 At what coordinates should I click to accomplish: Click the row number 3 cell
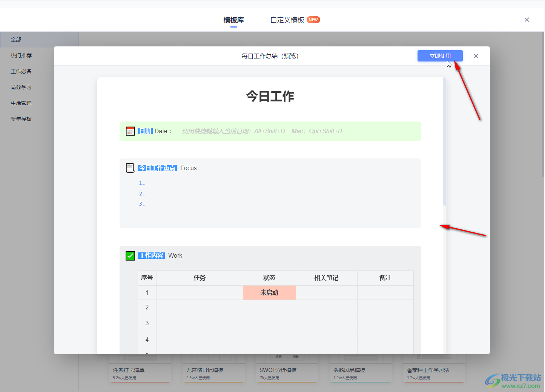[147, 323]
